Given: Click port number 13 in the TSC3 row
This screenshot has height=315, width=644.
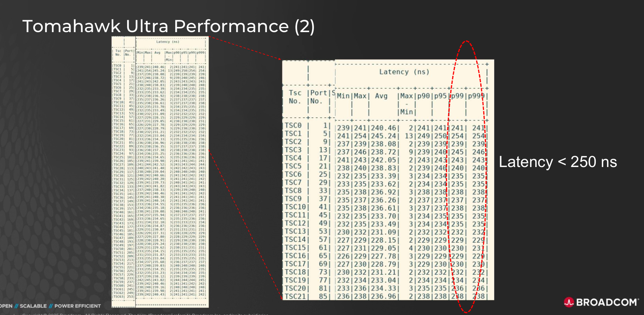Looking at the screenshot, I should pyautogui.click(x=323, y=149).
